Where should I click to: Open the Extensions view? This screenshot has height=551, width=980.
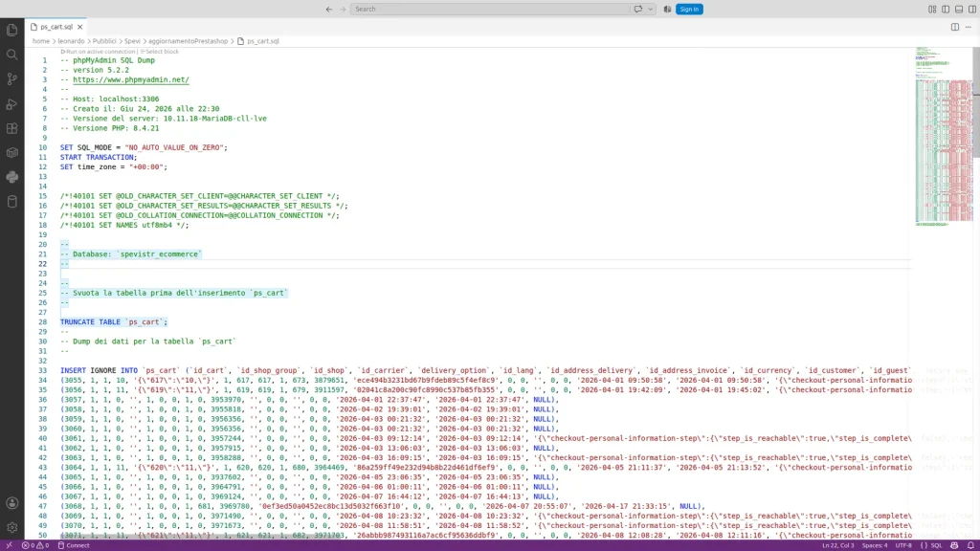(11, 129)
